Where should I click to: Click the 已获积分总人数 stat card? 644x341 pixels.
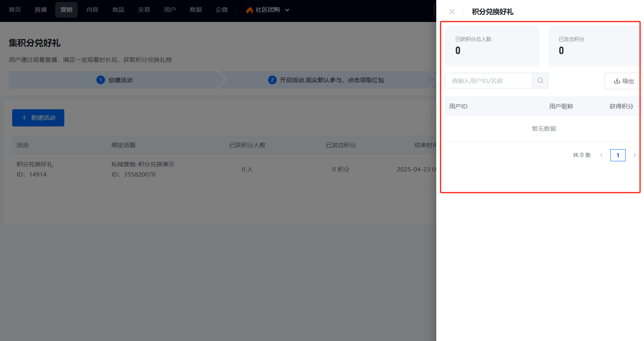click(x=492, y=46)
